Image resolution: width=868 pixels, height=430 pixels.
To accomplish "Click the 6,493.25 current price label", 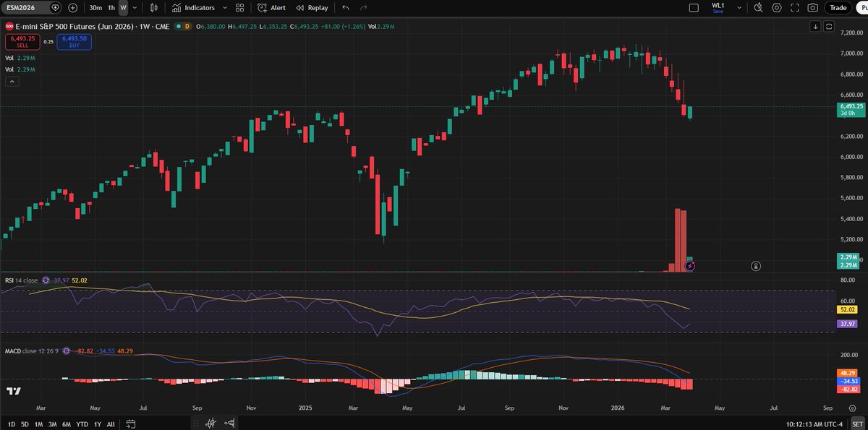I will [x=851, y=110].
